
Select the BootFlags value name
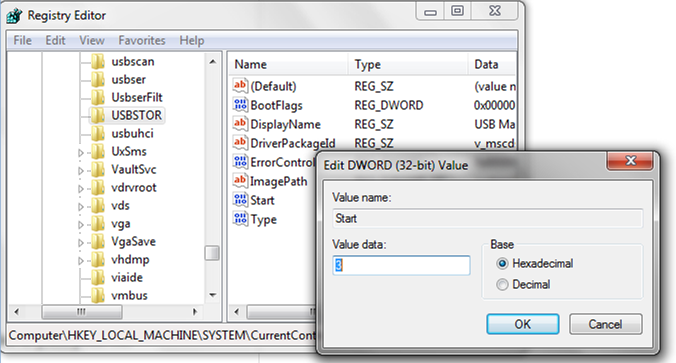point(276,105)
